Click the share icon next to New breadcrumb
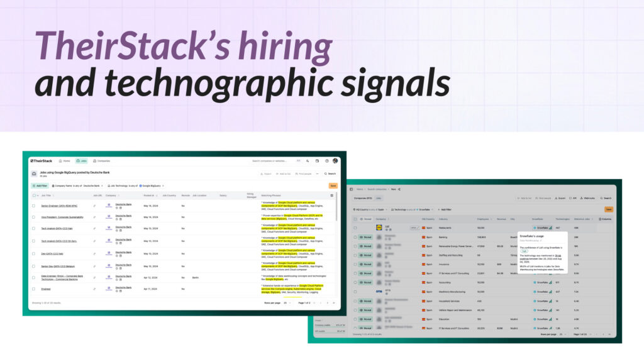The width and height of the screenshot is (644, 362). [x=399, y=189]
